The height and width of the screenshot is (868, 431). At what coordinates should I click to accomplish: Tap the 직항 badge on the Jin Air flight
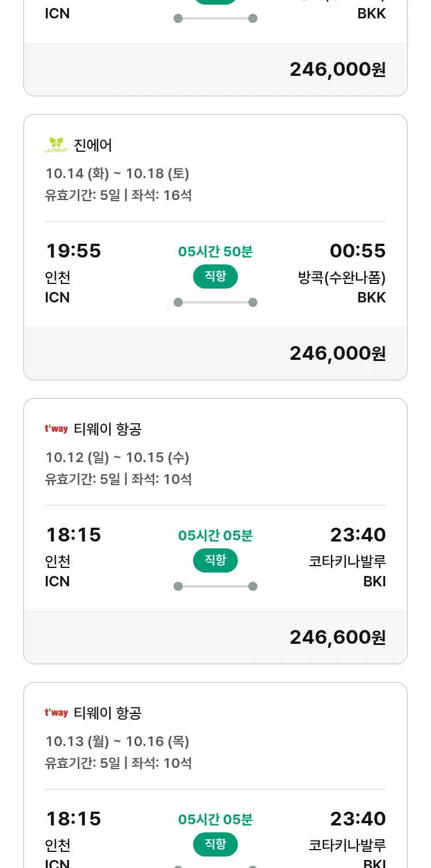click(215, 276)
